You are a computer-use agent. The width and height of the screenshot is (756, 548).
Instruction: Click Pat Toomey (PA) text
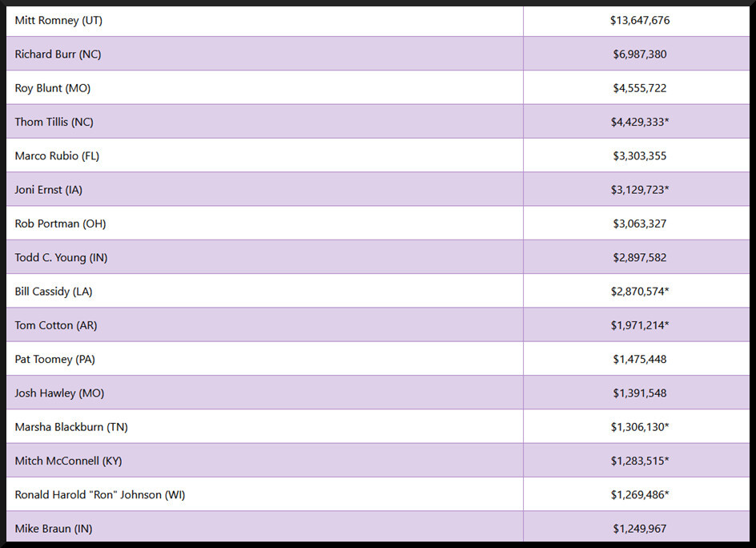pyautogui.click(x=54, y=360)
